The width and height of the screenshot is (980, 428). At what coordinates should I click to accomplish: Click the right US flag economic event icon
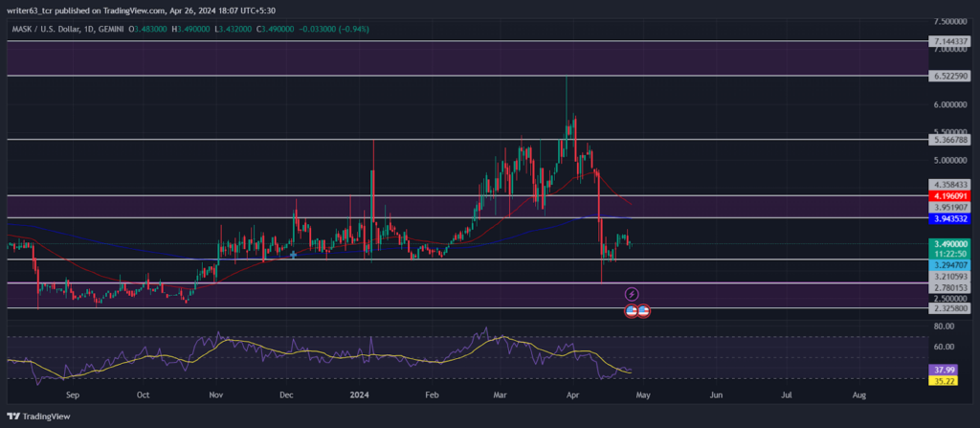[x=644, y=310]
